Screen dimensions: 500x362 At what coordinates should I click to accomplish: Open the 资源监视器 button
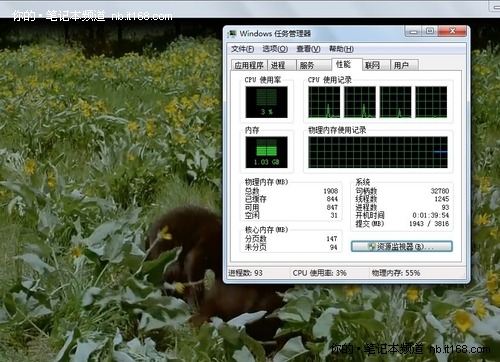(x=401, y=247)
